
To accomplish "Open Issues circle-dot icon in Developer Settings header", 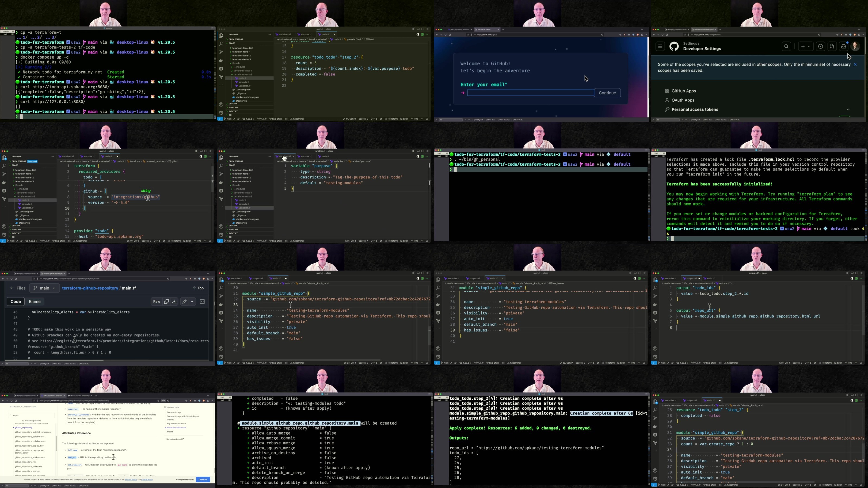I will (x=821, y=46).
